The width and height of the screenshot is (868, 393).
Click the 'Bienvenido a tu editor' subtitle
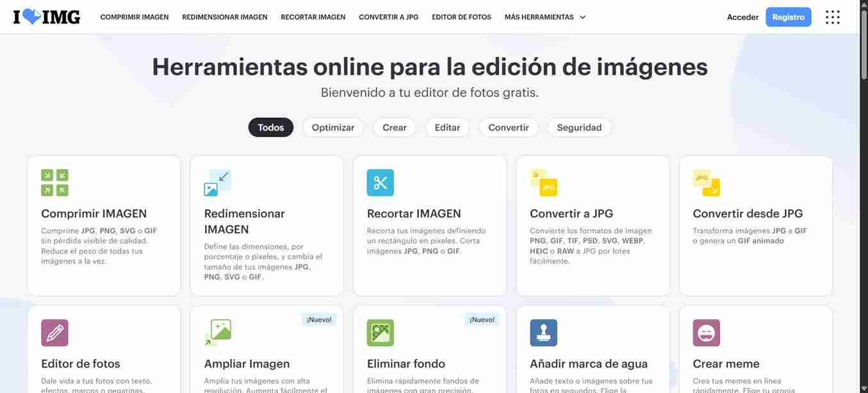(x=430, y=92)
